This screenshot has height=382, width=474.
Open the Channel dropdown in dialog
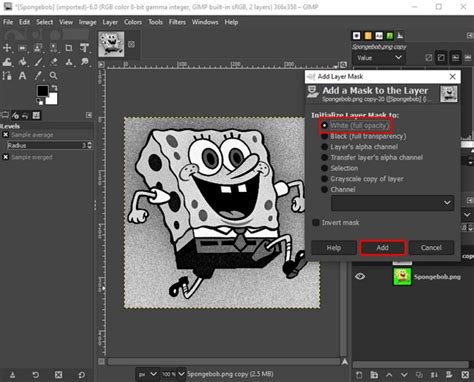[393, 203]
